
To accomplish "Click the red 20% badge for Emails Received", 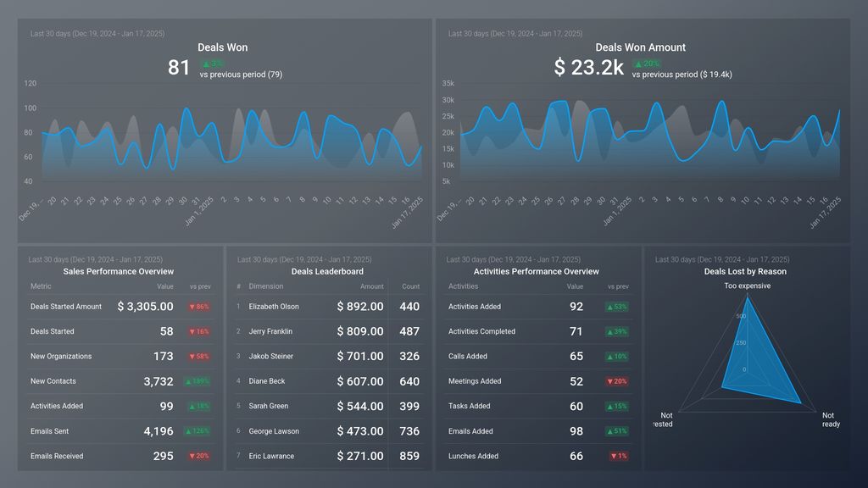I will [x=198, y=456].
